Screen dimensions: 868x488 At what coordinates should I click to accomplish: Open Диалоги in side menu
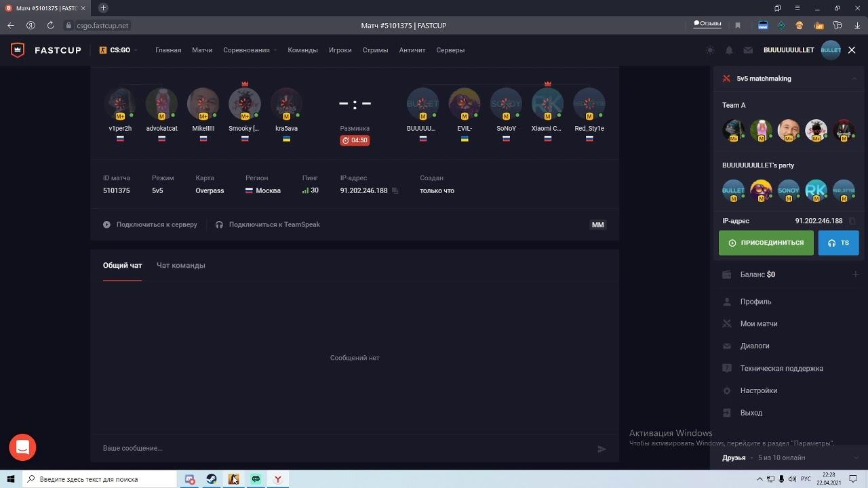coord(755,346)
